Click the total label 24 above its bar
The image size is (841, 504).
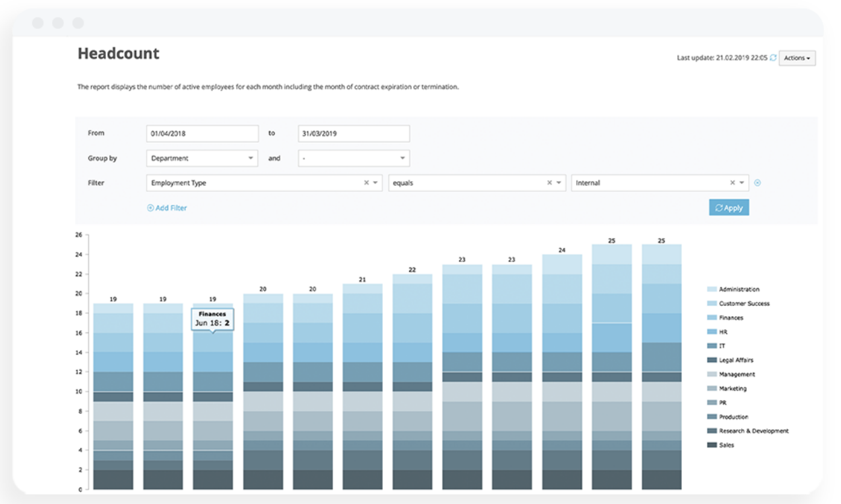pos(562,250)
